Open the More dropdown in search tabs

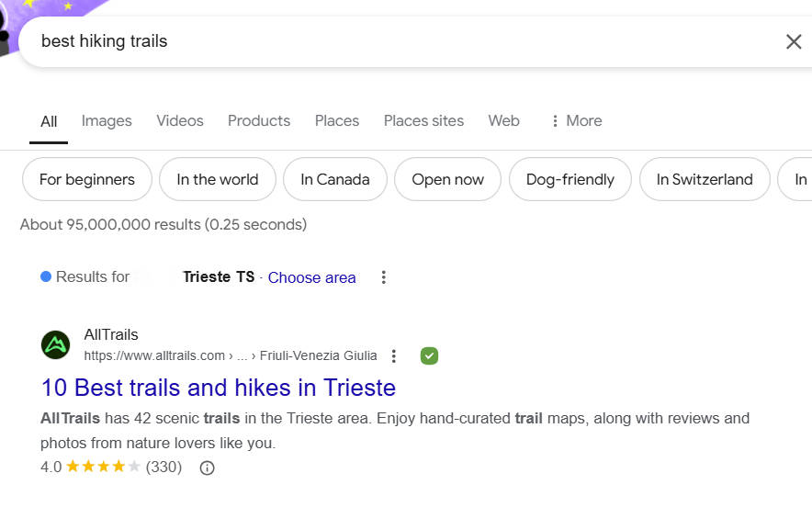coord(576,120)
